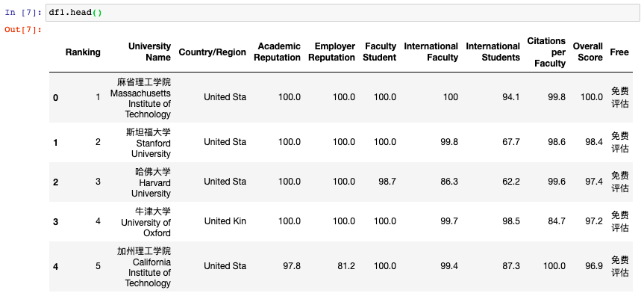Click the Overall Score column header

[588, 52]
